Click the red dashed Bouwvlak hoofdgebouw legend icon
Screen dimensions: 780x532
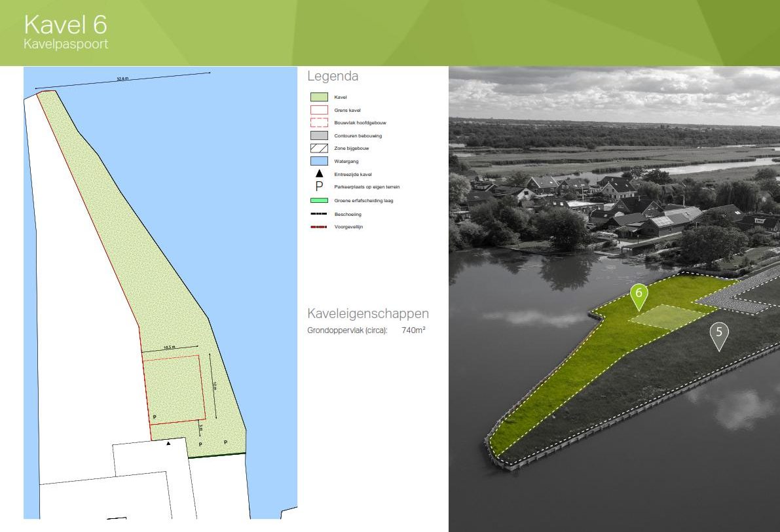point(319,122)
